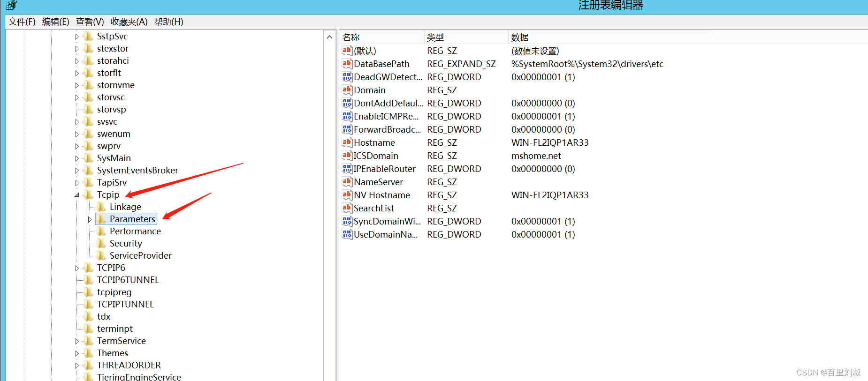Click the UseDomainNa 0x00000001 (1) value

[x=543, y=234]
